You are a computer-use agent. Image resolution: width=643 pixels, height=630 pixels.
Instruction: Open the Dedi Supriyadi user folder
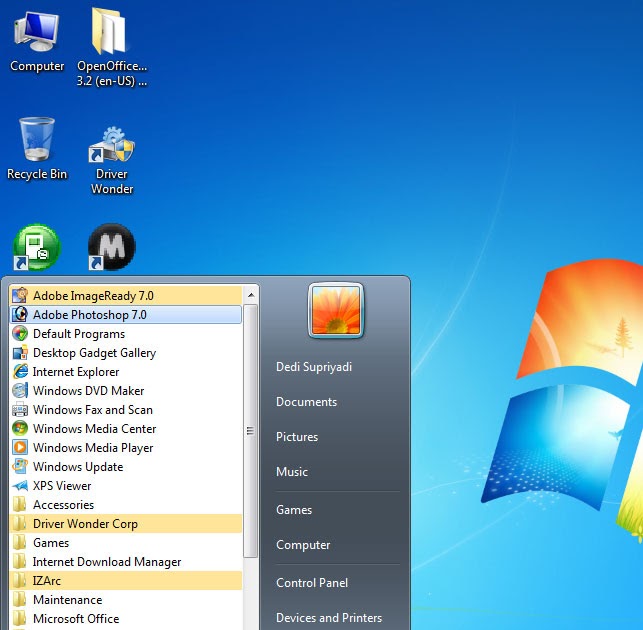(314, 367)
